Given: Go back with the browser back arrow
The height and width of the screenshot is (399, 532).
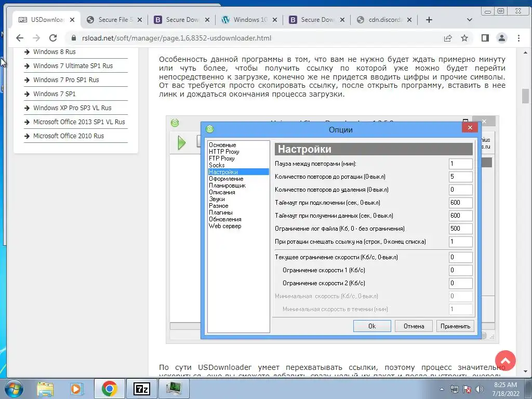Looking at the screenshot, I should 20,38.
